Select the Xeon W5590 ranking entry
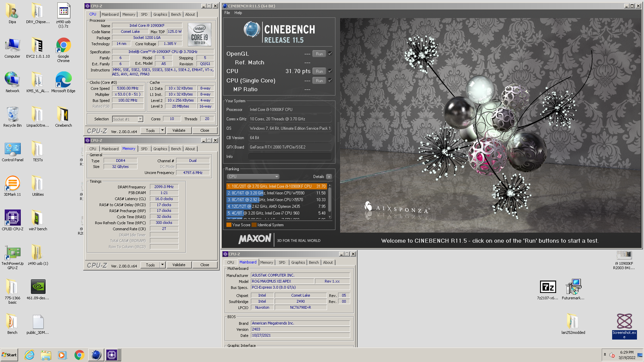Viewport: 644px width, 362px height. click(277, 193)
